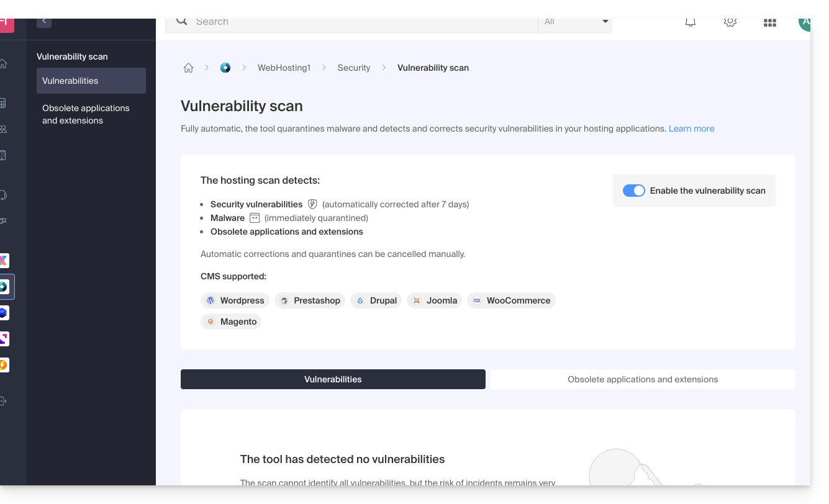Open the notifications bell

click(690, 22)
